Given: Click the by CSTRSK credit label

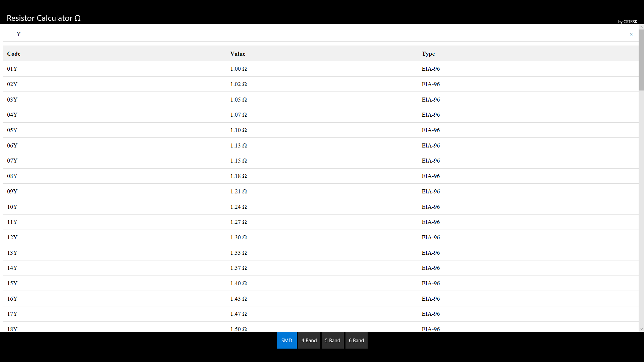Looking at the screenshot, I should [628, 21].
